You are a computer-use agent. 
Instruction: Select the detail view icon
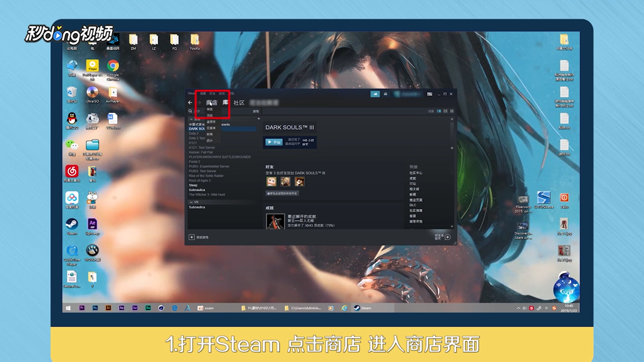tap(439, 111)
